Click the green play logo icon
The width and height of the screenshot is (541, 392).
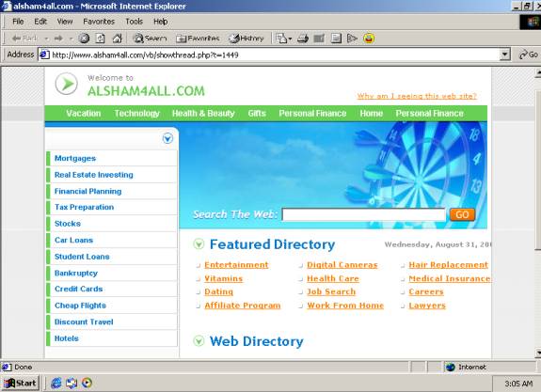pos(67,84)
